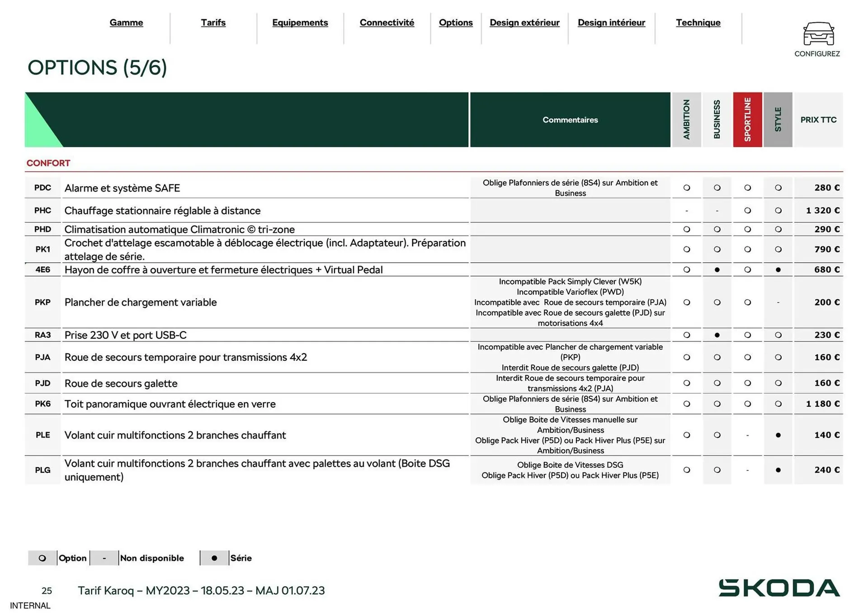Viewport: 868px width, 614px height.
Task: Open the Equipements navigation entry
Action: click(x=300, y=23)
